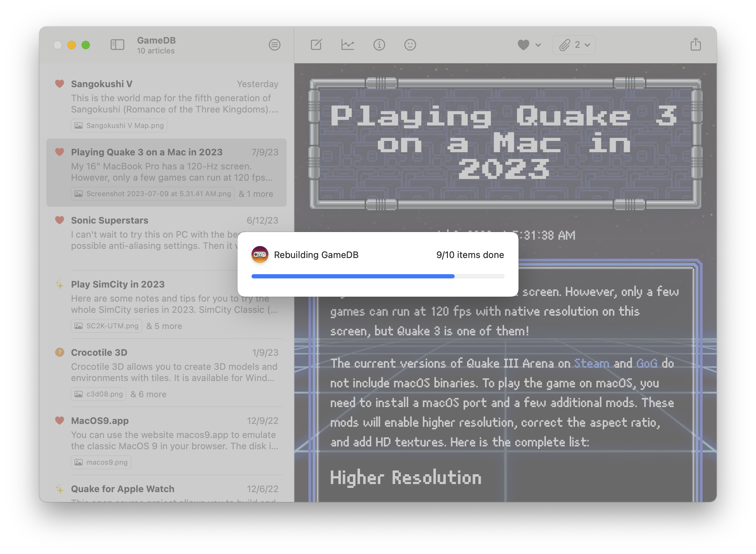The height and width of the screenshot is (554, 756).
Task: Expand the attachments dropdown showing 2
Action: click(x=574, y=45)
